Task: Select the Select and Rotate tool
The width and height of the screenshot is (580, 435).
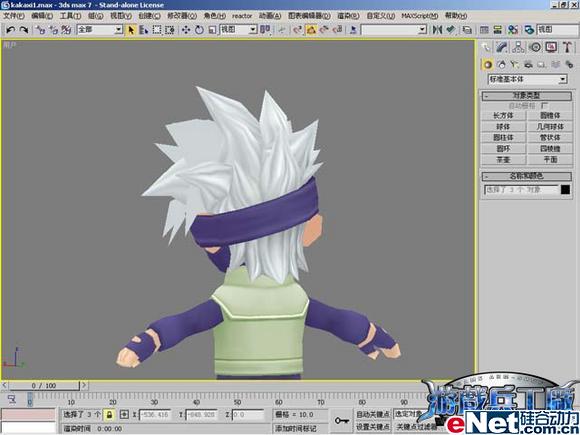Action: [199, 30]
